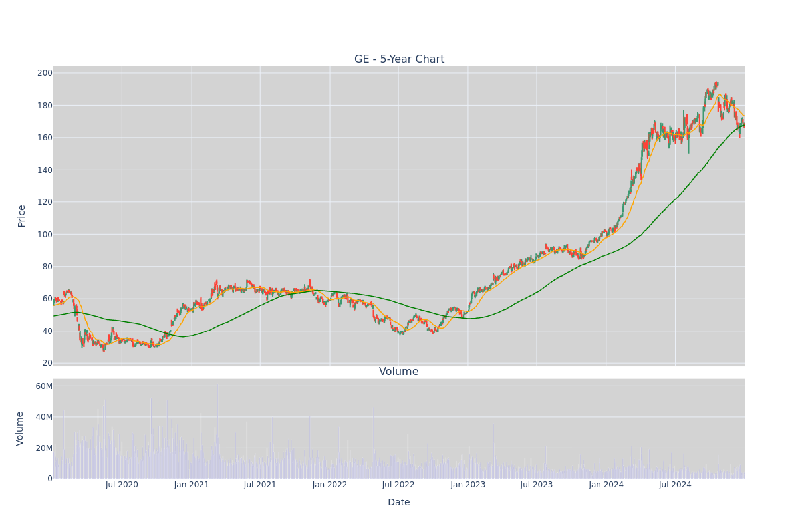Image resolution: width=798 pixels, height=532 pixels.
Task: Click the 60M volume tick label
Action: (44, 386)
